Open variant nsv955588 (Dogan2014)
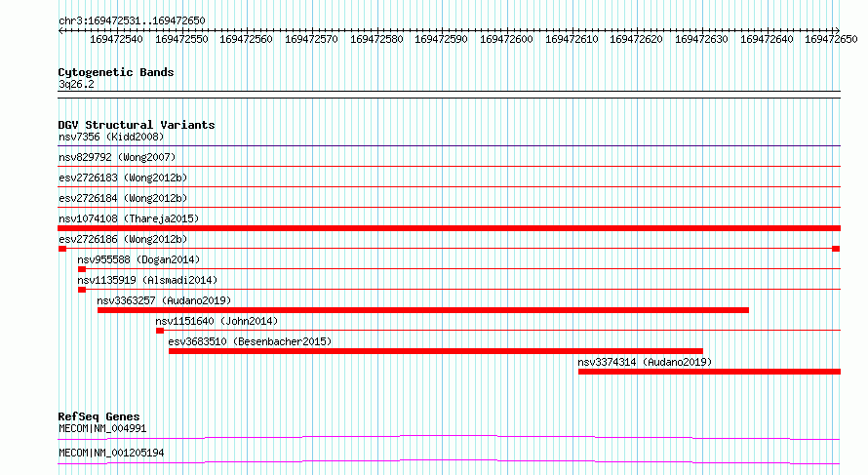Image resolution: width=868 pixels, height=475 pixels. 138,259
